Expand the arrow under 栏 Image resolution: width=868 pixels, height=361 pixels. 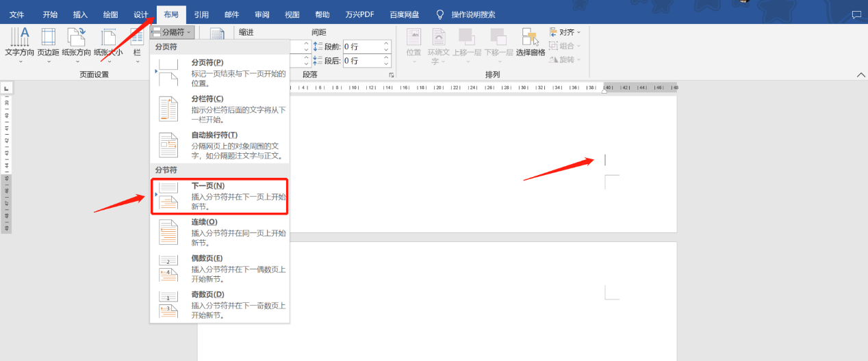[x=138, y=62]
